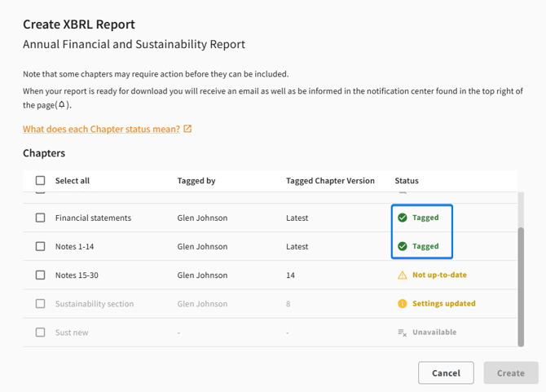Open 'What does each Chapter status mean?' link
This screenshot has height=392, width=546.
click(101, 129)
